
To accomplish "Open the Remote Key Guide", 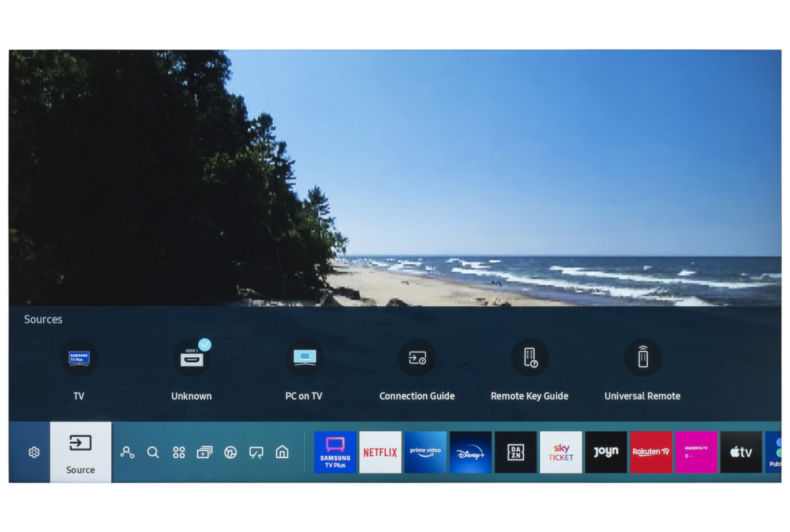I will point(530,359).
